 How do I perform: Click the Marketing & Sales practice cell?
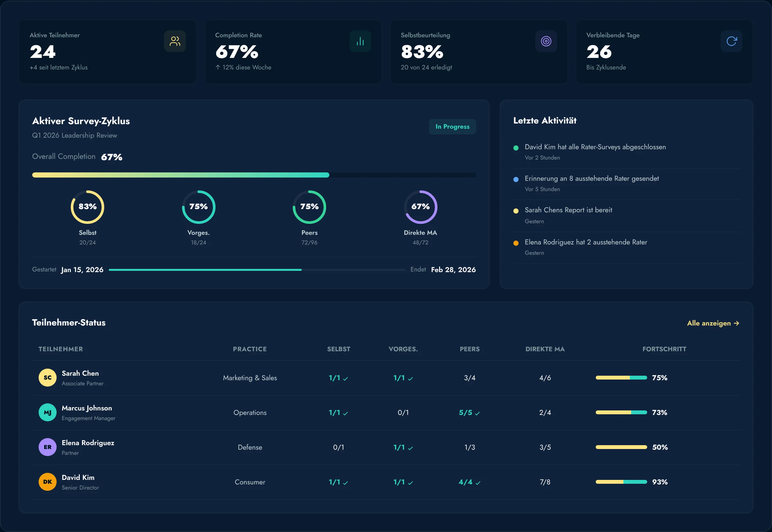click(x=250, y=378)
